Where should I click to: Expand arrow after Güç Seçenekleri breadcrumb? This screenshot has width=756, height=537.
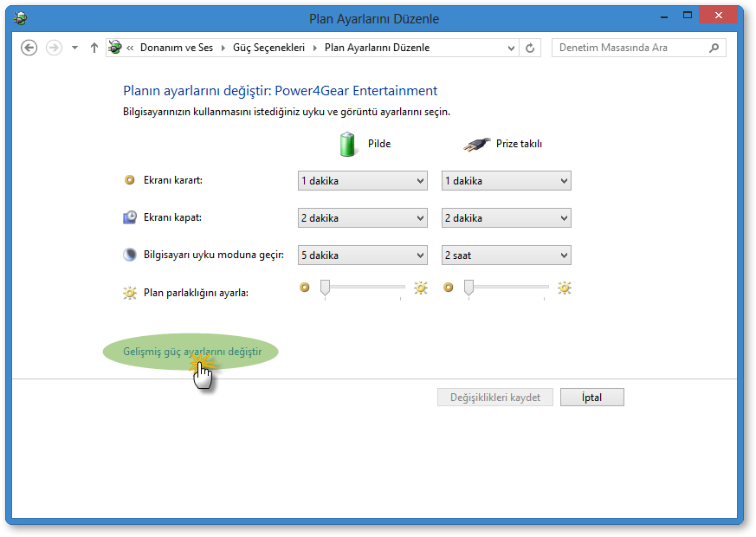315,48
